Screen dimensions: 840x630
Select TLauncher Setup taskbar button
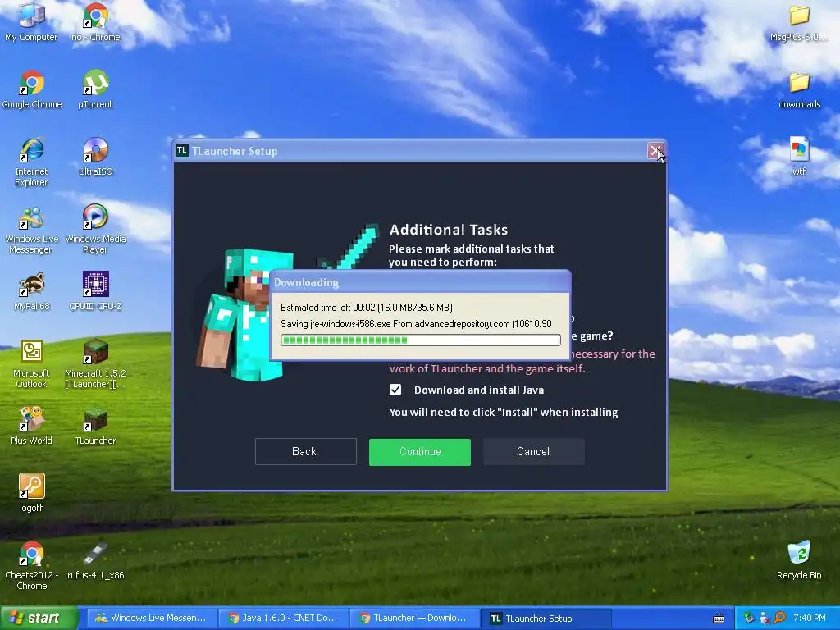click(546, 619)
